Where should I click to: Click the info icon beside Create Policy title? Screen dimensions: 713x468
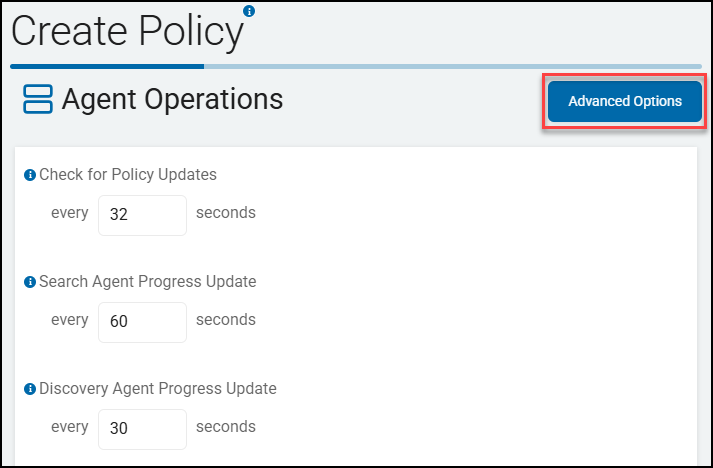pos(249,12)
